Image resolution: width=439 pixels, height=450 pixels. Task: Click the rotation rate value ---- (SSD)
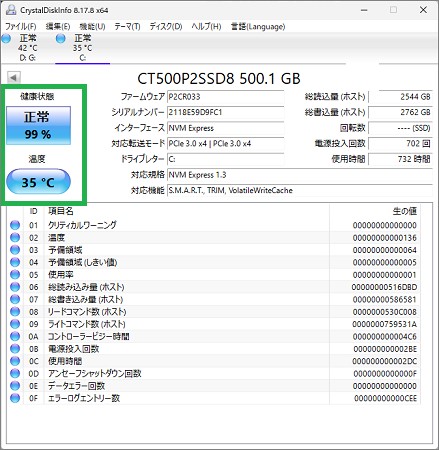400,128
